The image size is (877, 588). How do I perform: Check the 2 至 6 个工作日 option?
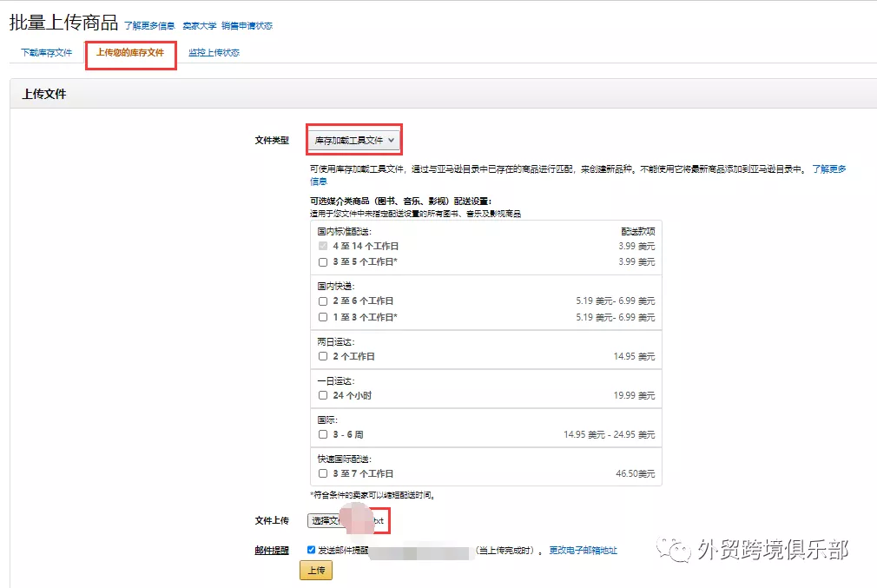click(323, 301)
